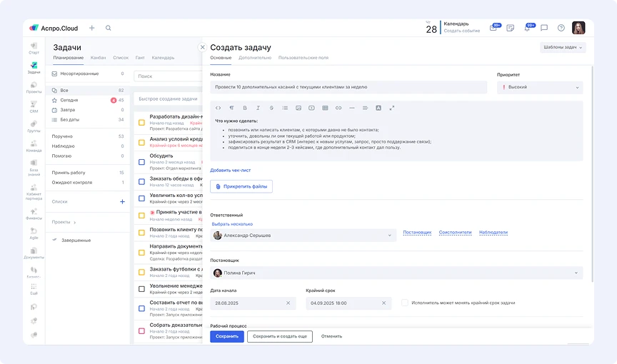Open Ответственный dropdown with Александр Серышев
The image size is (617, 364).
point(303,236)
